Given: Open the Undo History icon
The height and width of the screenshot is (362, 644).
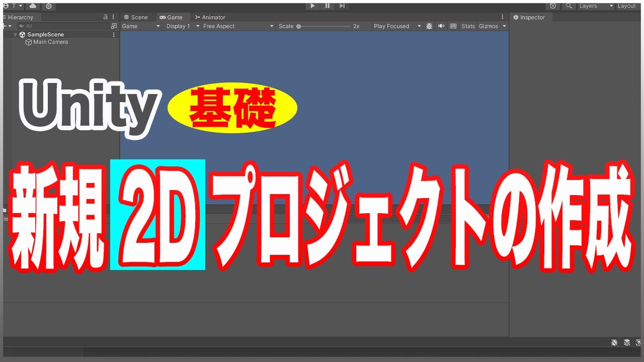Looking at the screenshot, I should [x=553, y=6].
